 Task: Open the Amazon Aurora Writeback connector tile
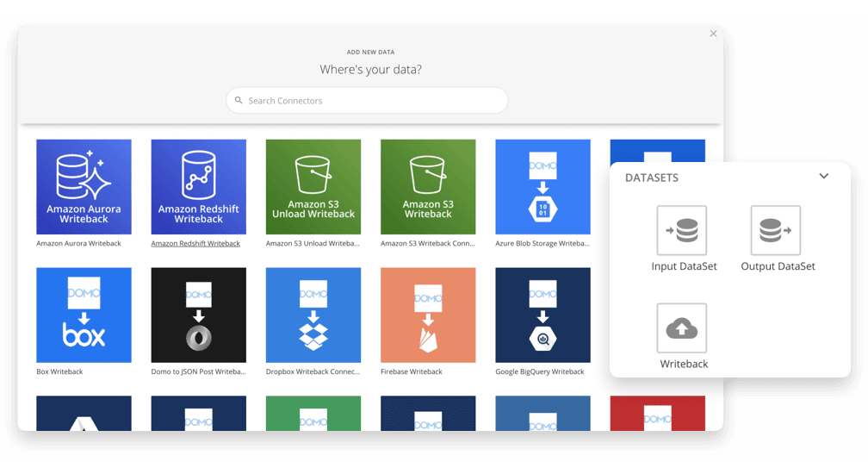tap(84, 187)
